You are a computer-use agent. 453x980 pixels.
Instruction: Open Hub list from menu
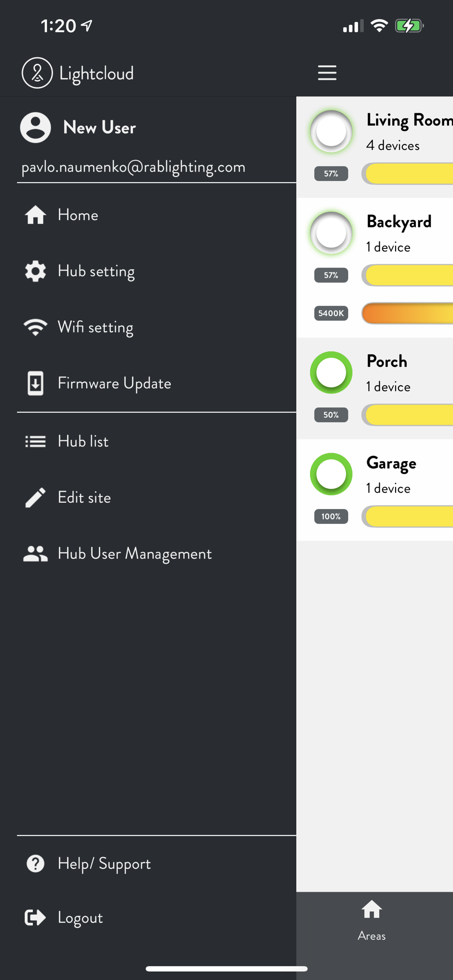(83, 441)
